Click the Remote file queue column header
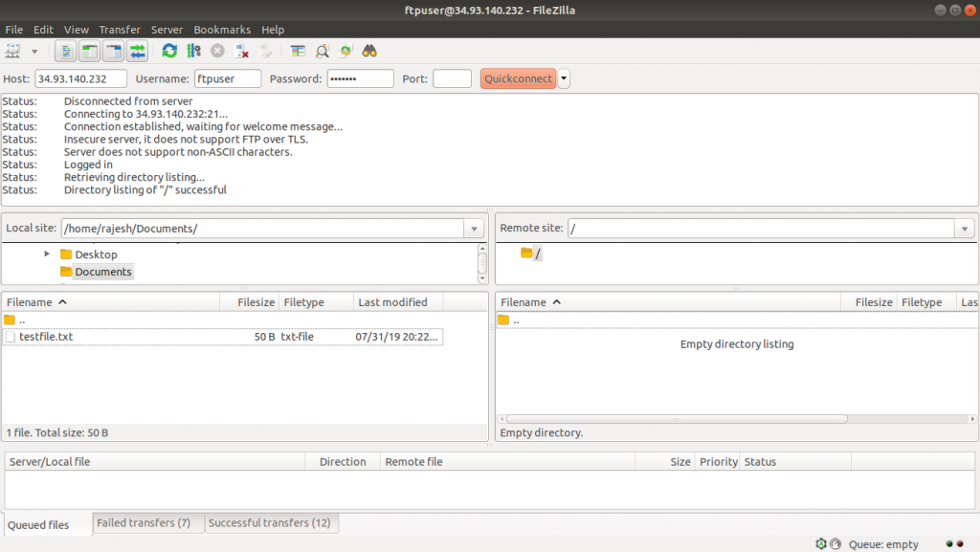Image resolution: width=980 pixels, height=552 pixels. [507, 461]
